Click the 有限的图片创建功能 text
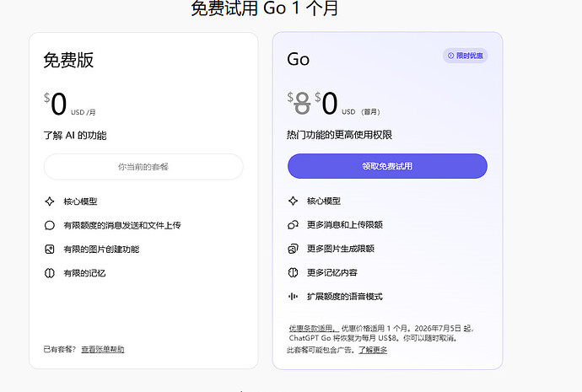This screenshot has width=582, height=392. (x=101, y=250)
